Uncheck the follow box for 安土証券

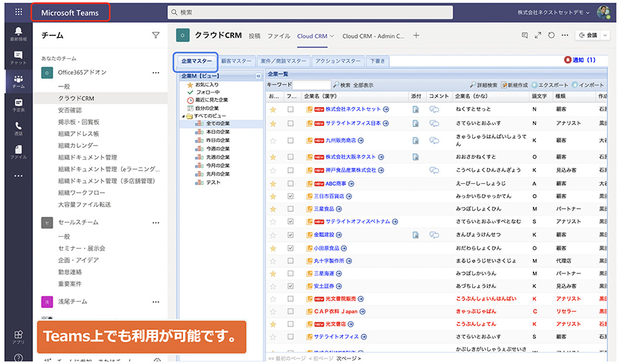(x=290, y=286)
